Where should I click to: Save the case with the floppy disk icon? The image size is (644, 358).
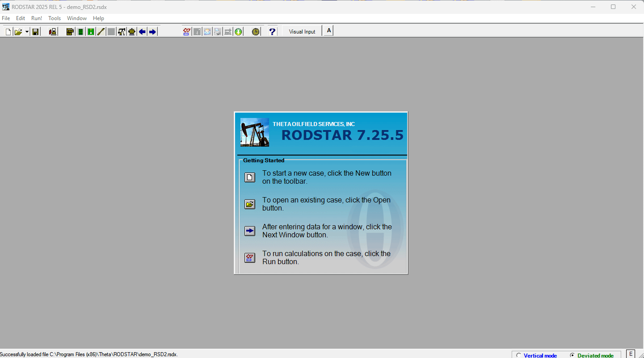click(35, 32)
